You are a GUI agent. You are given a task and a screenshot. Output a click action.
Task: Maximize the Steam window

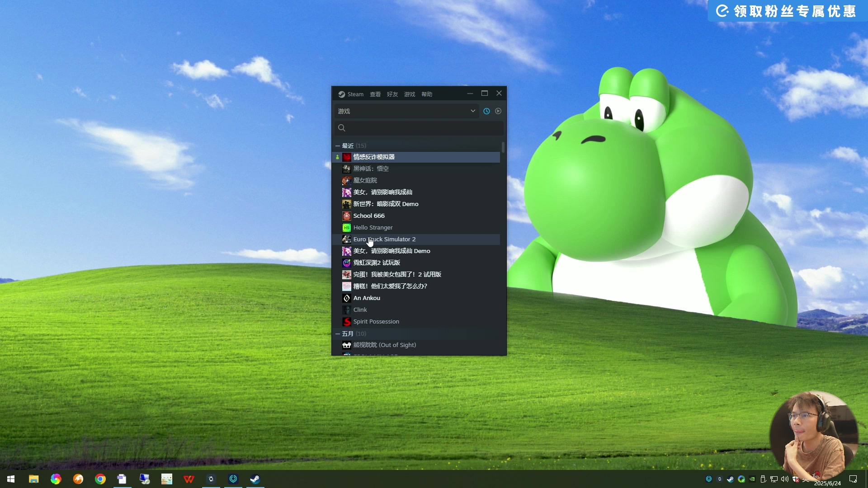click(x=485, y=93)
